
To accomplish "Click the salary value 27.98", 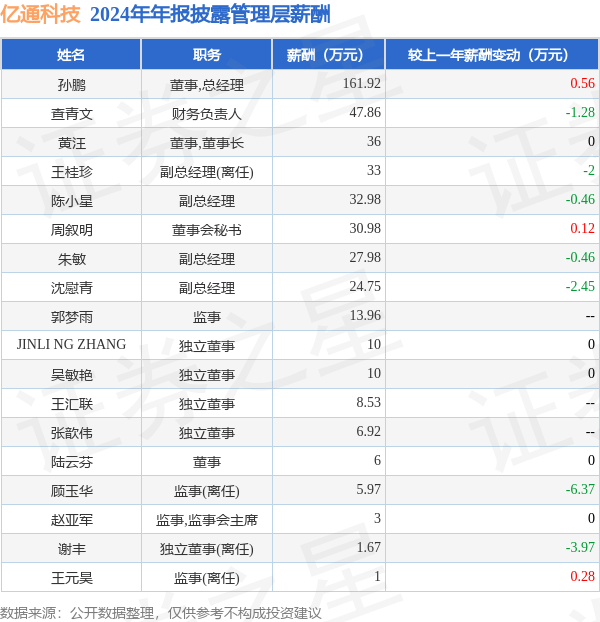I will point(365,257).
